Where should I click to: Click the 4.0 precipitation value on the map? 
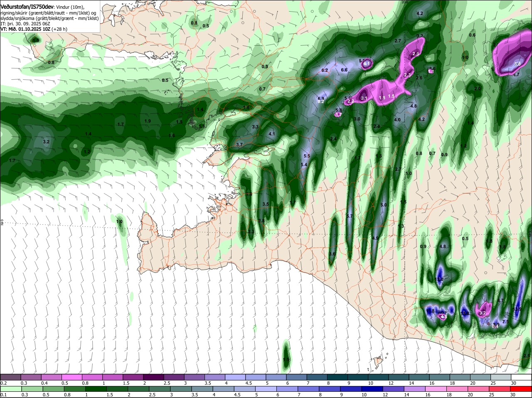(397, 120)
